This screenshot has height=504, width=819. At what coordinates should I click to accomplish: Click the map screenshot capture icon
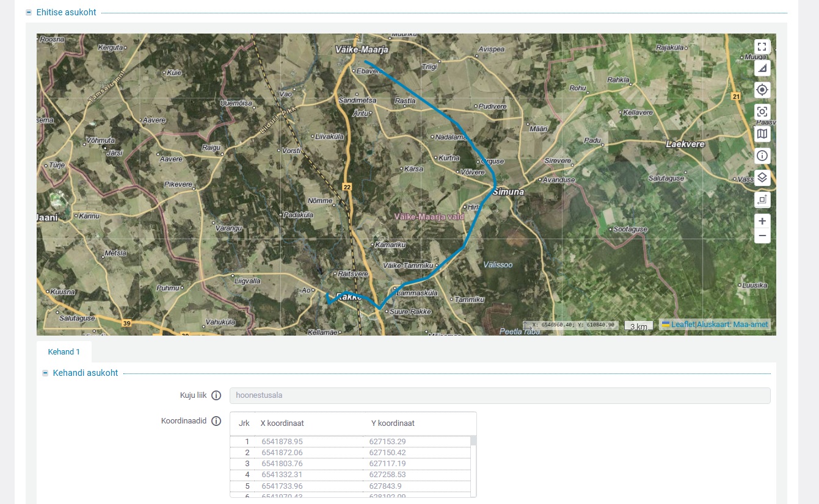pos(762,112)
